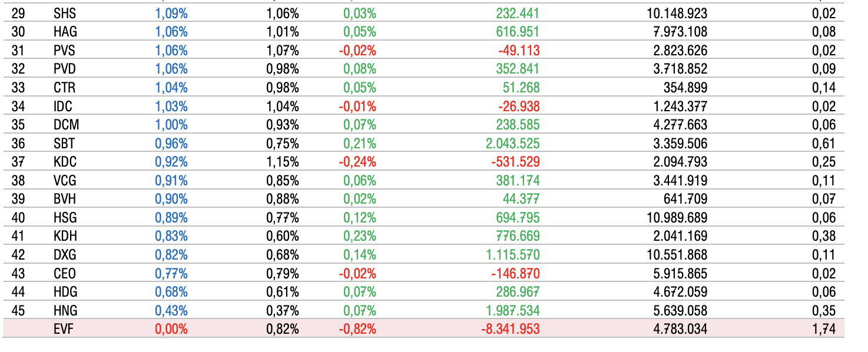This screenshot has height=352, width=868.
Task: Select the PVD ticker cell
Action: [64, 69]
